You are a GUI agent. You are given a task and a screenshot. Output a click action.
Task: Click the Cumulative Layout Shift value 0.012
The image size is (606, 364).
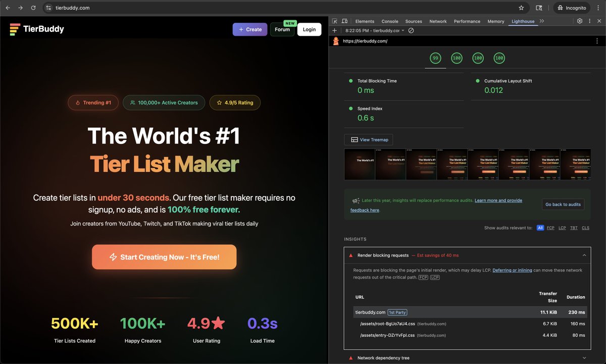point(493,90)
